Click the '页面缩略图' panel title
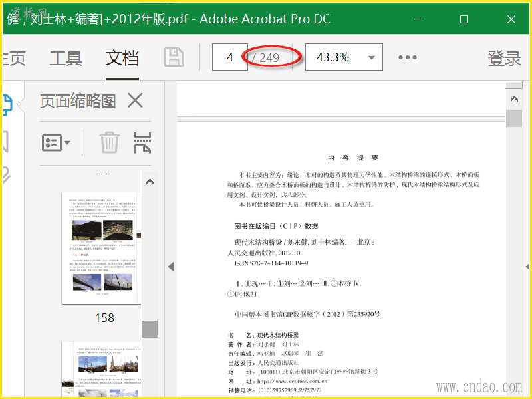 click(78, 101)
